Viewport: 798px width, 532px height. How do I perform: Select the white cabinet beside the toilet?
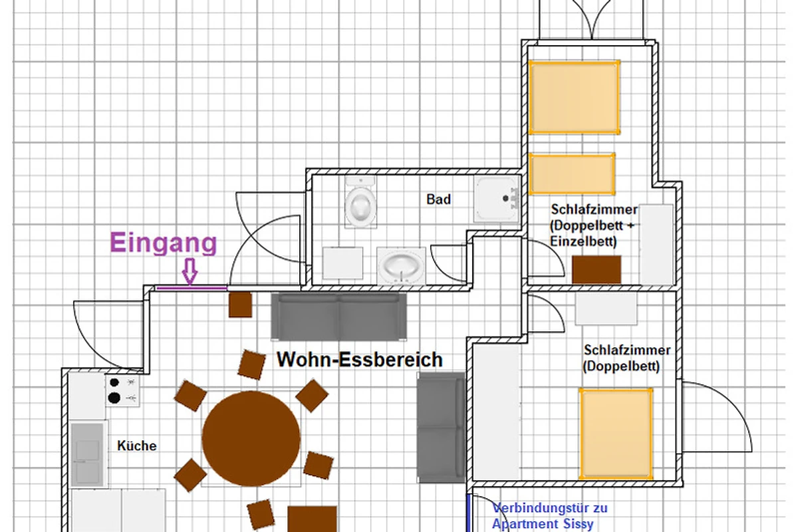tap(342, 263)
